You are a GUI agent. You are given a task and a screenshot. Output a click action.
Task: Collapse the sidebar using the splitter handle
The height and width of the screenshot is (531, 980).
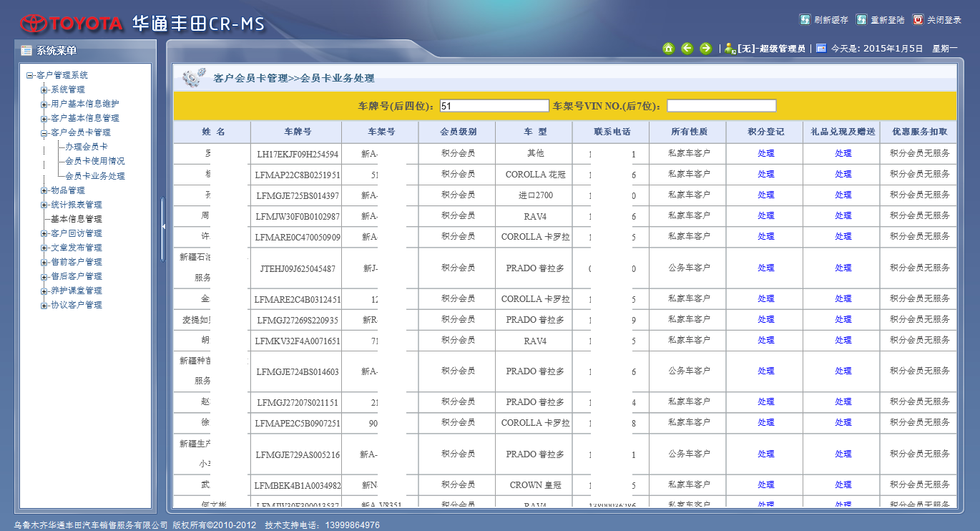(x=163, y=226)
